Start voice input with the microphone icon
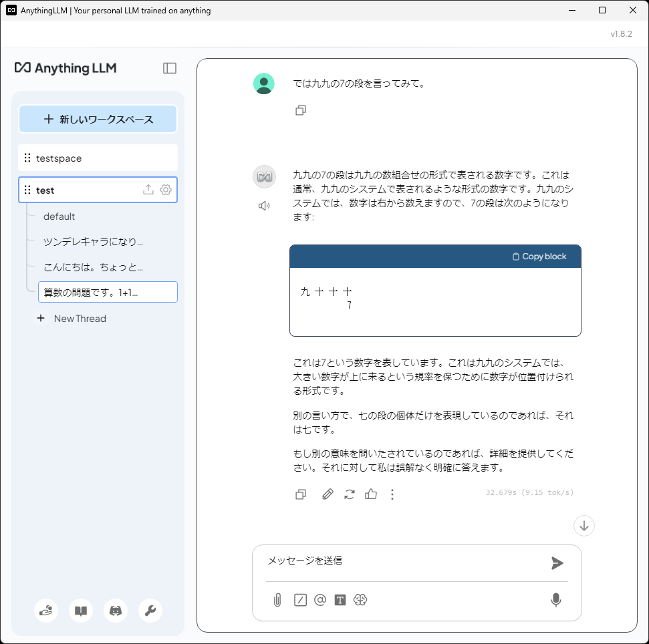The width and height of the screenshot is (649, 644). tap(555, 599)
